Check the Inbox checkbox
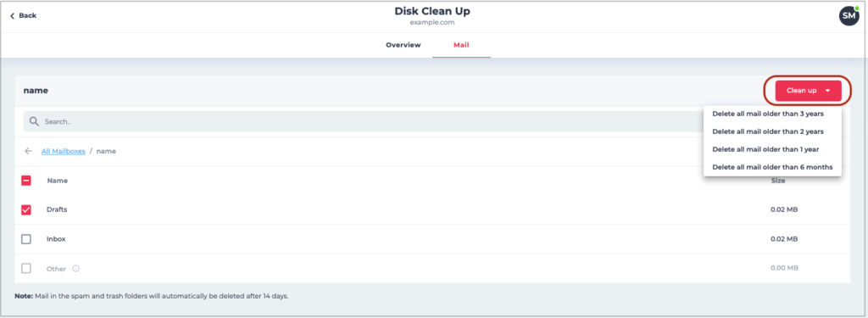 (x=26, y=239)
